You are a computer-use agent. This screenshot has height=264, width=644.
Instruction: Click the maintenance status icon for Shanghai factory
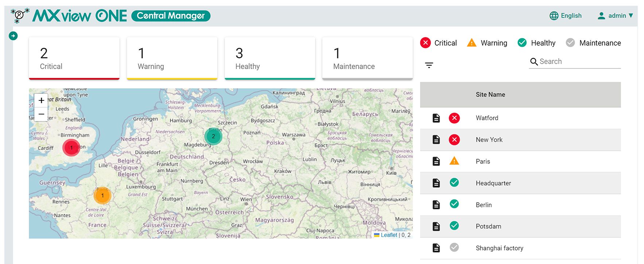click(x=454, y=248)
